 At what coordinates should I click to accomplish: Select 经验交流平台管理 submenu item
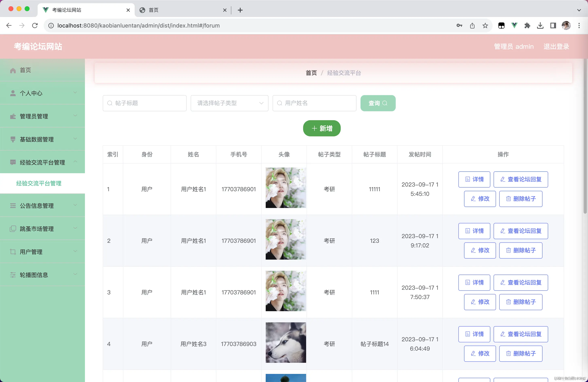[x=39, y=183]
